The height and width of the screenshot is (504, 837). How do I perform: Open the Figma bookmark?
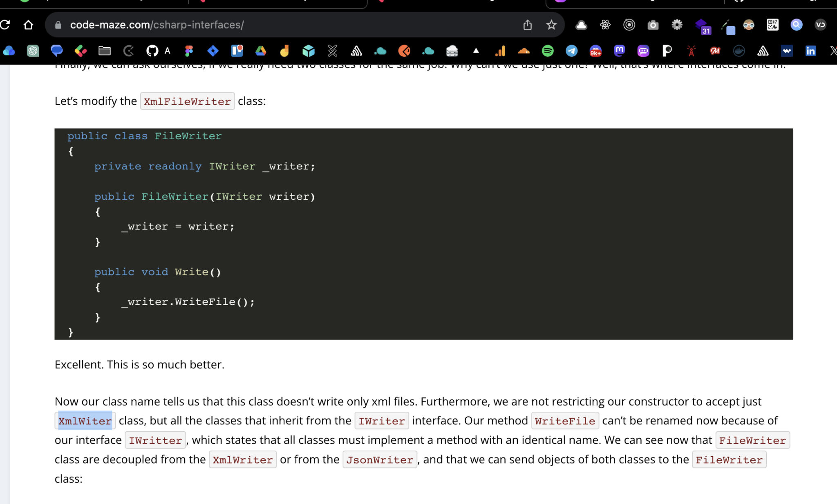(x=189, y=51)
